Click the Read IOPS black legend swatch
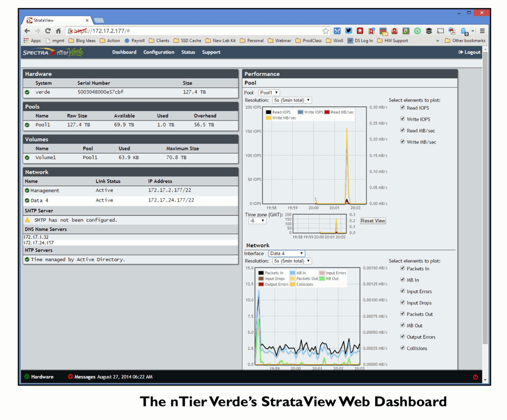Screen dimensions: 507x420 268,112
